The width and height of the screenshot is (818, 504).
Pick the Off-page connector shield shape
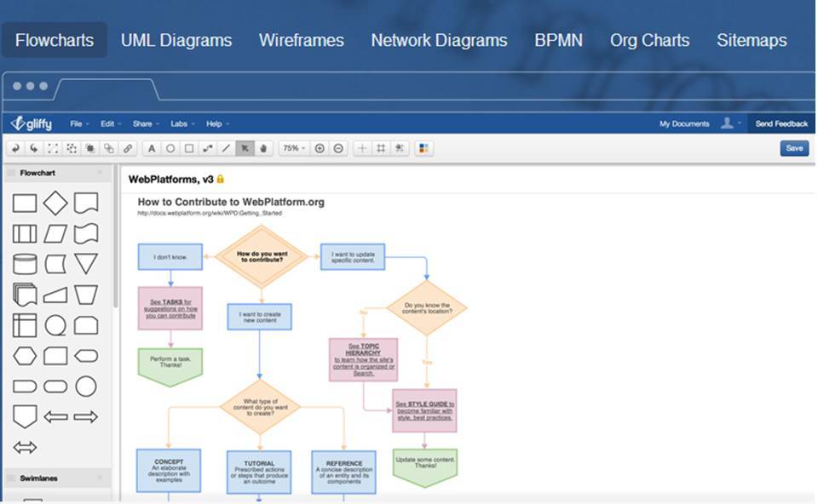point(25,417)
